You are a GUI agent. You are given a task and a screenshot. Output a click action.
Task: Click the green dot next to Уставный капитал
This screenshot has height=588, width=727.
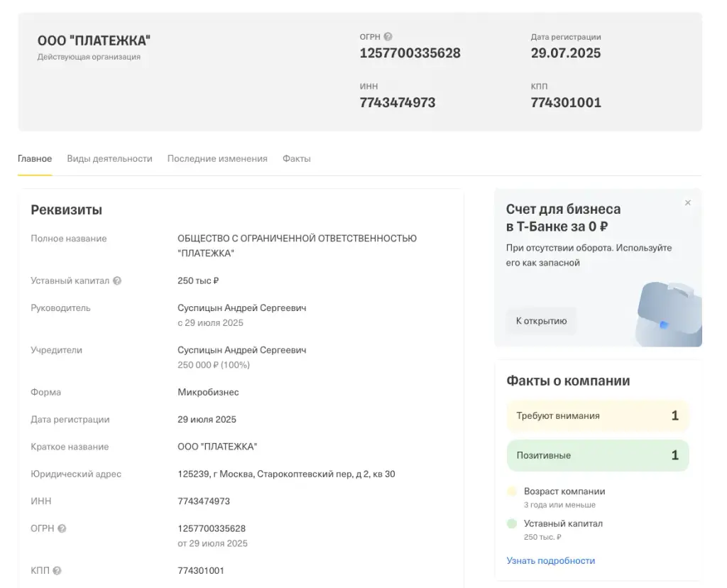[x=512, y=523]
